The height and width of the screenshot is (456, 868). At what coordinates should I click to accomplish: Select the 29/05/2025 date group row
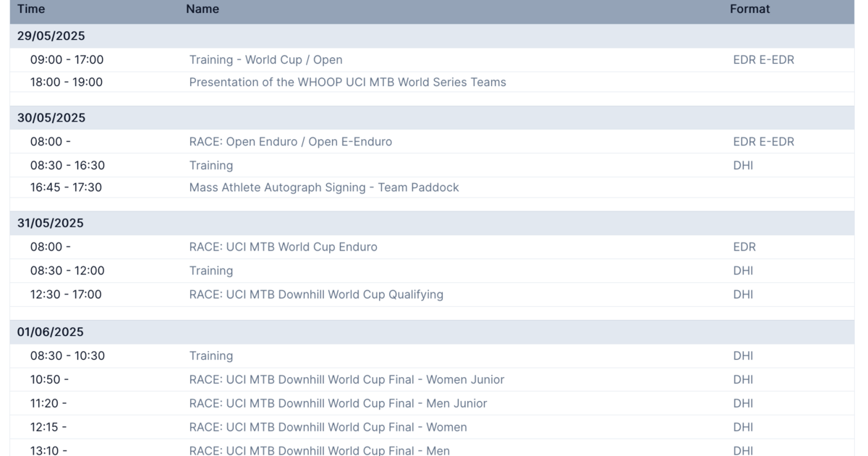(x=51, y=36)
